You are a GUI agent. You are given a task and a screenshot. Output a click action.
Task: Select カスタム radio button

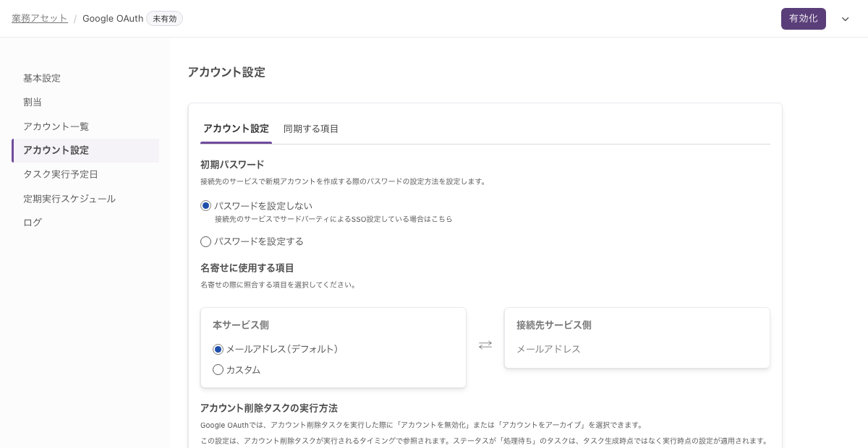tap(218, 370)
